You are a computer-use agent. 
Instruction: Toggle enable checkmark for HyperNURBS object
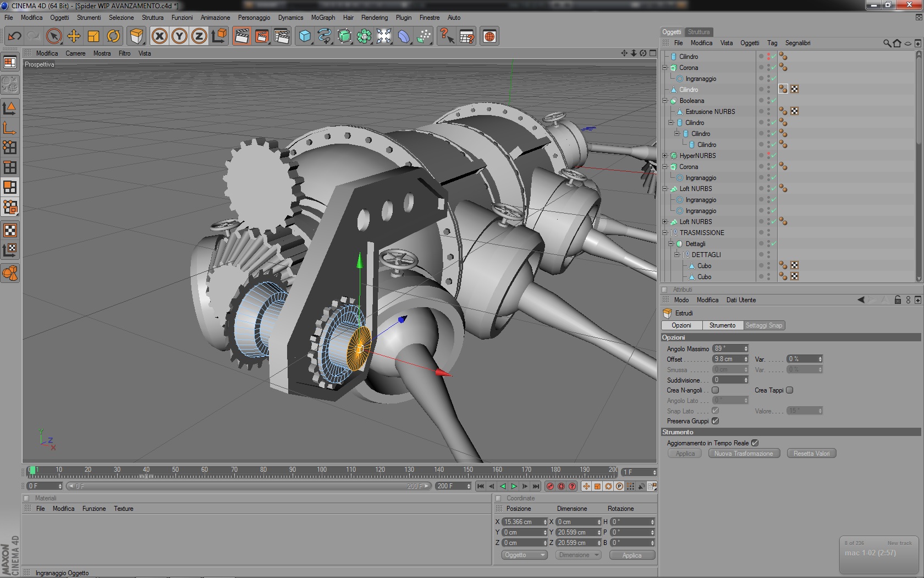[773, 156]
